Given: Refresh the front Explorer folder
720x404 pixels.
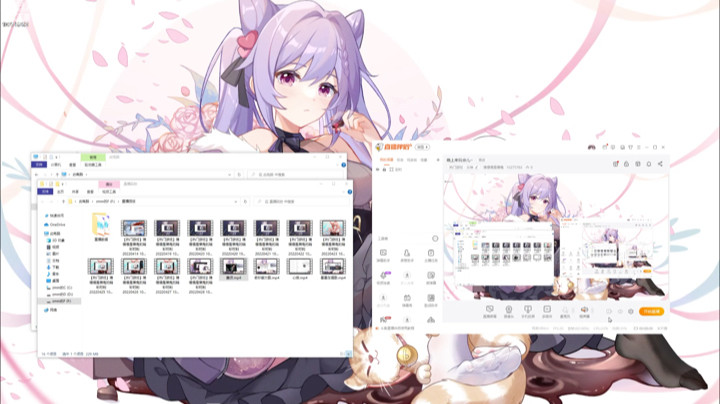Looking at the screenshot, I should (245, 202).
